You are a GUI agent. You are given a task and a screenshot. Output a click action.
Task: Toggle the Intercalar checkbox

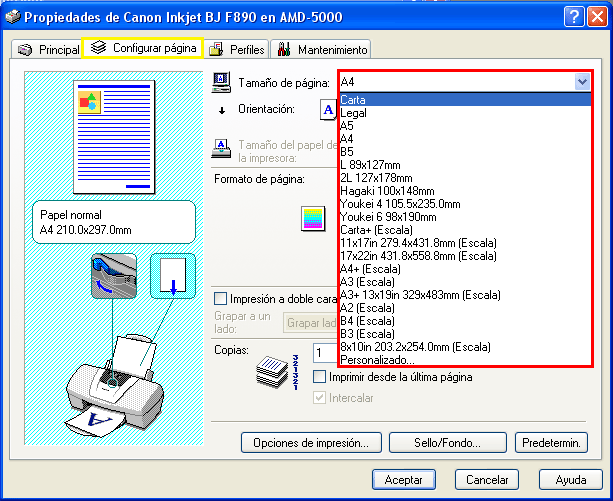pos(319,398)
